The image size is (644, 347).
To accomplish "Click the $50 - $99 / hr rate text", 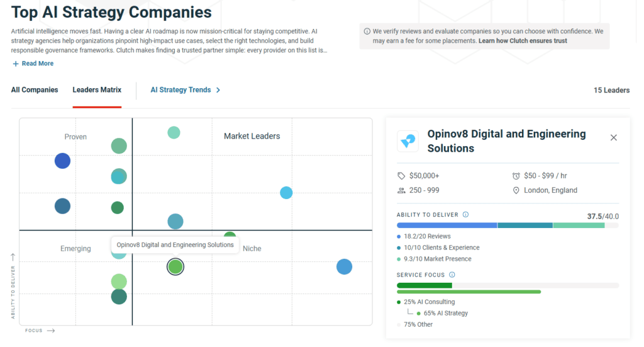I will (545, 176).
